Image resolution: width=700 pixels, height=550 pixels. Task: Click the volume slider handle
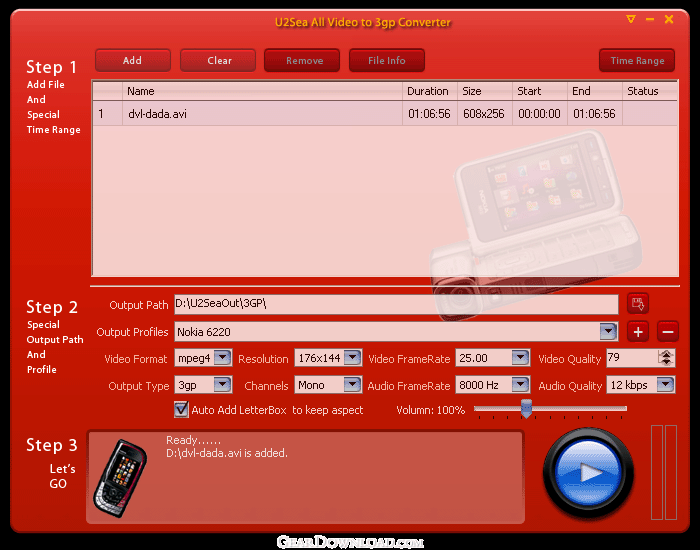pos(526,408)
